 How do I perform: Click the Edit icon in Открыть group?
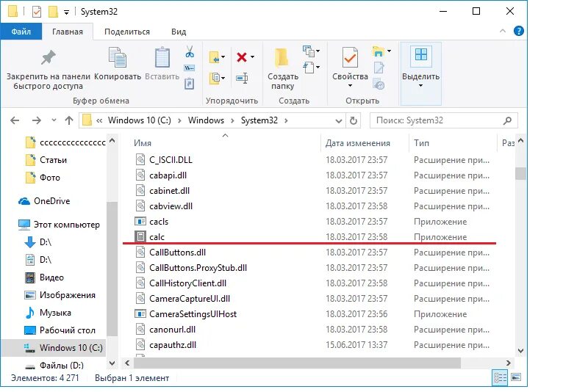[x=379, y=68]
